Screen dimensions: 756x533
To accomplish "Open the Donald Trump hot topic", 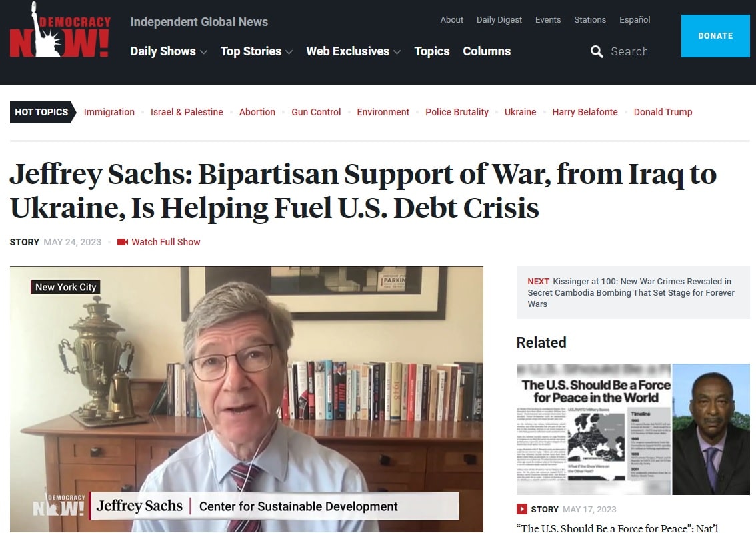I will click(663, 112).
